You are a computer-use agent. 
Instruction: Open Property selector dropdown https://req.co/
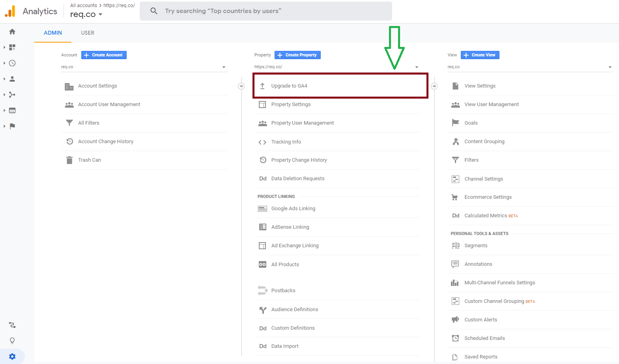[337, 67]
